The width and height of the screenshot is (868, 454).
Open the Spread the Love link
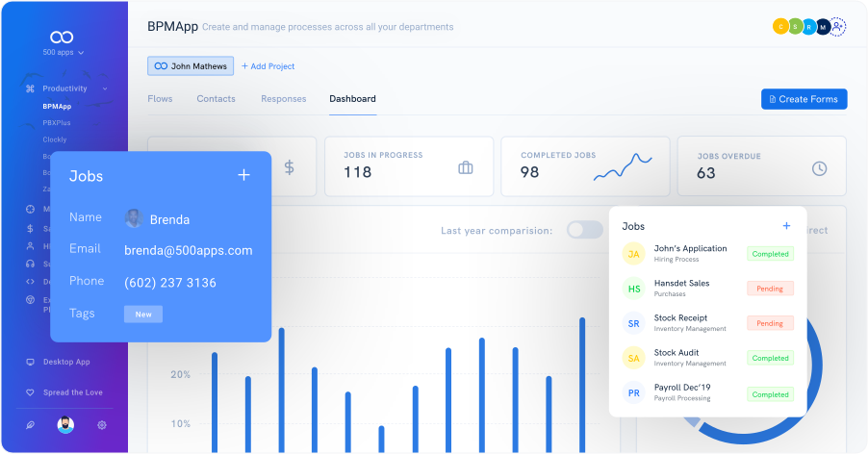pyautogui.click(x=73, y=392)
